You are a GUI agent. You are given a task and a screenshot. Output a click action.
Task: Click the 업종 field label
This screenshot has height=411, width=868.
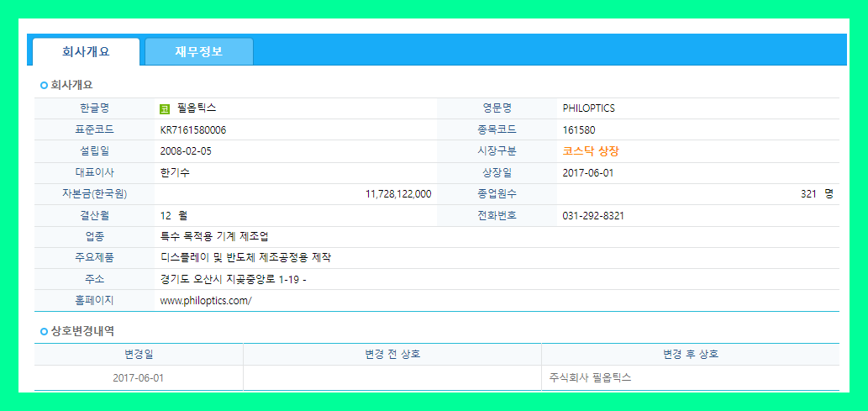click(x=94, y=236)
